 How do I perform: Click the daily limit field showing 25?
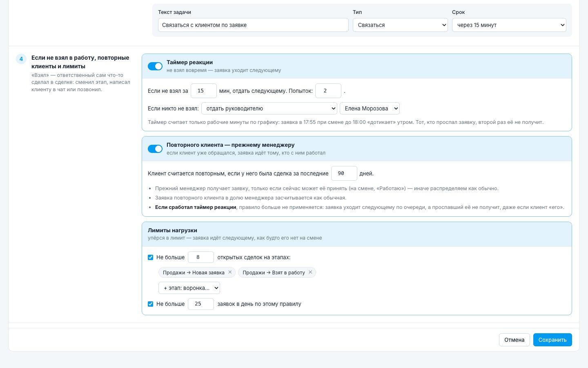pyautogui.click(x=201, y=304)
